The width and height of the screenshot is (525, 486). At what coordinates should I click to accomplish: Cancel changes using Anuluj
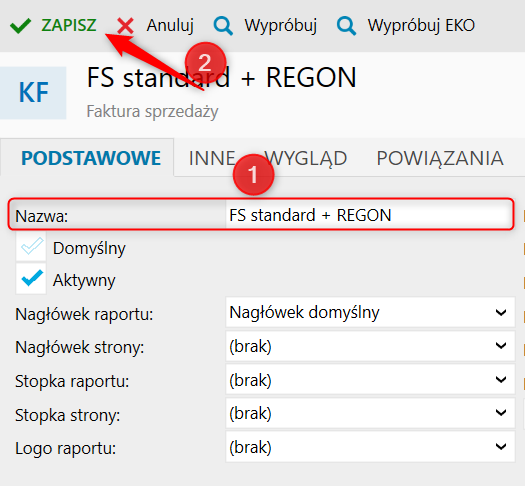tap(155, 26)
